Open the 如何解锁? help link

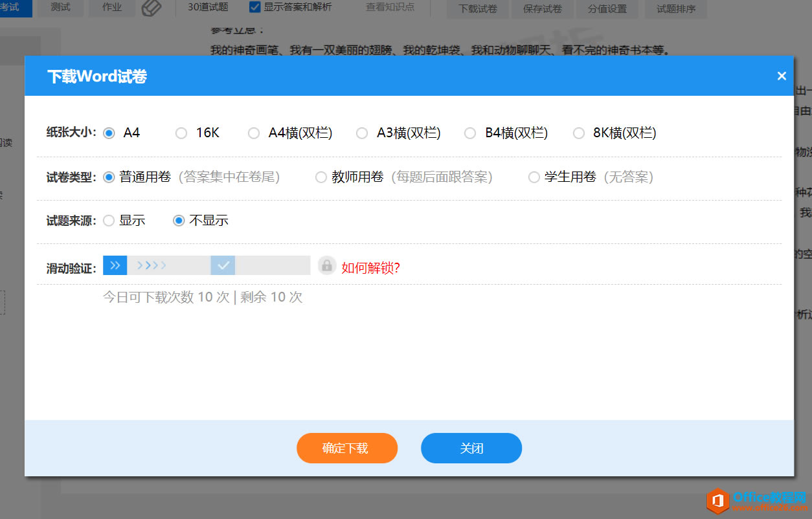pos(371,268)
